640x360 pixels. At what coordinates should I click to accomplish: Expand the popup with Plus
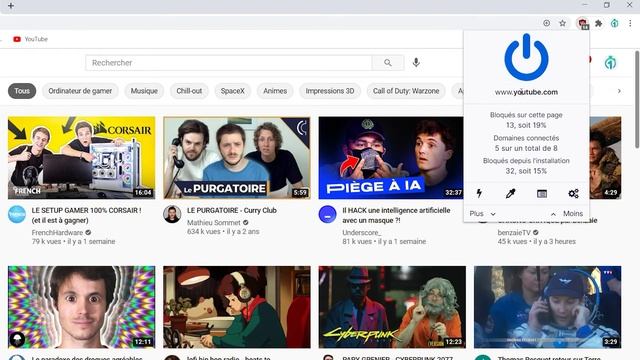click(x=482, y=213)
